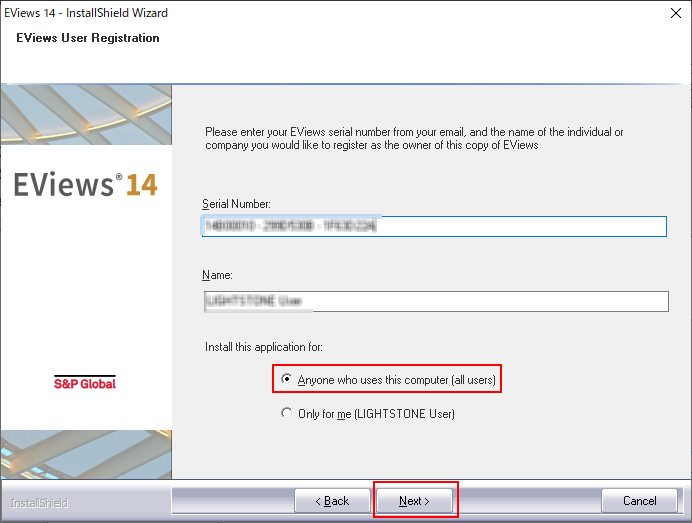Click 'Install this application for:' text
The width and height of the screenshot is (692, 523).
click(x=263, y=347)
